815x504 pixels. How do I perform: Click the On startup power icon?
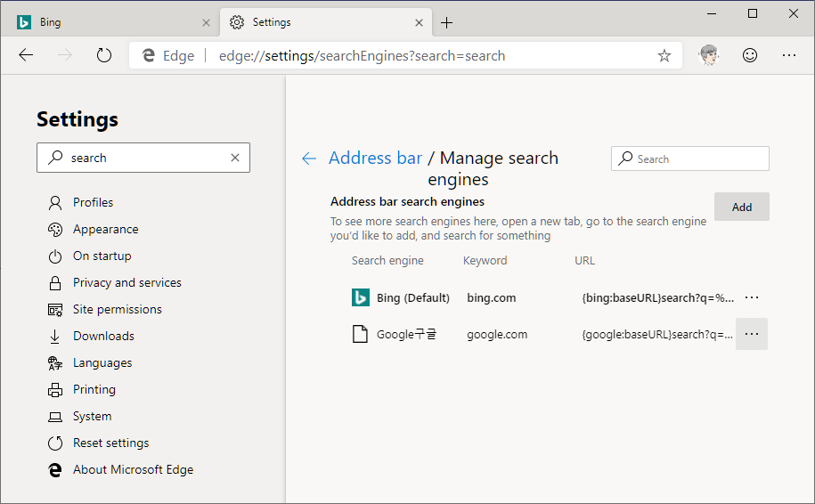pos(55,256)
